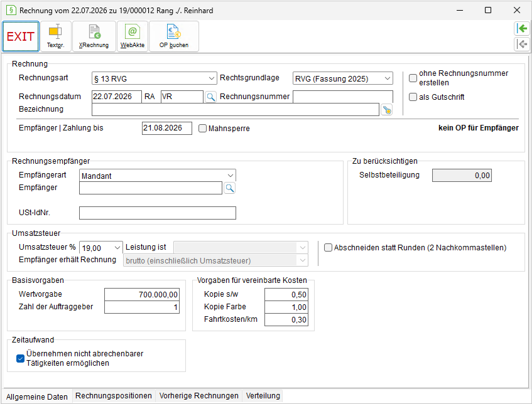Open the Vorherige Rechnungen tab

click(x=199, y=395)
